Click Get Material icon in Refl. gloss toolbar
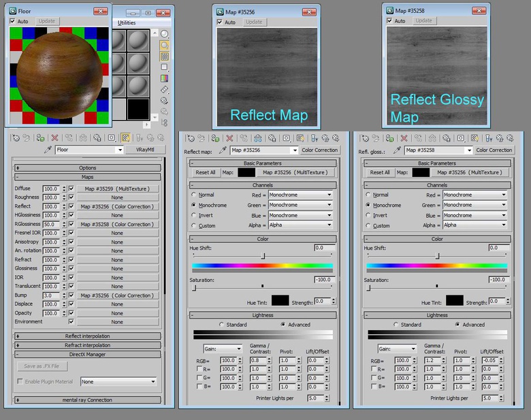The width and height of the screenshot is (531, 420). pyautogui.click(x=365, y=138)
